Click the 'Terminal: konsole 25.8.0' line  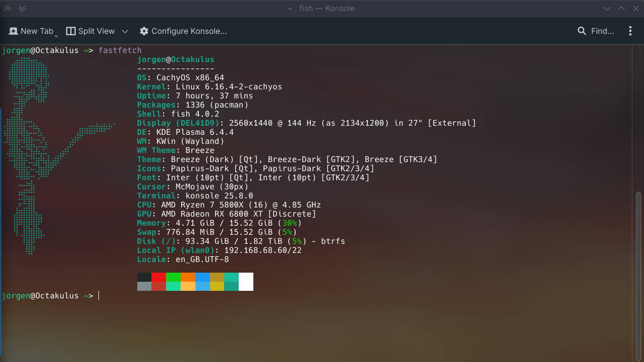click(x=195, y=196)
